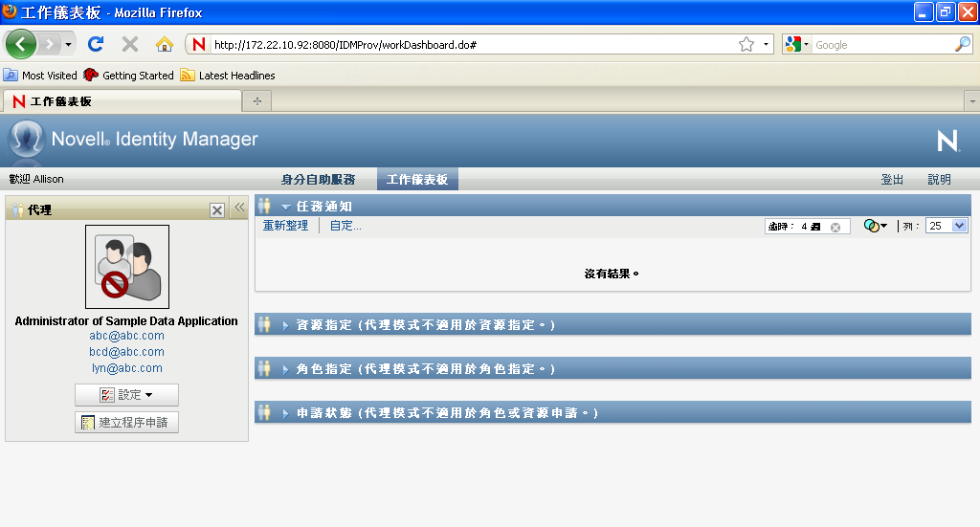
Task: Open the bcd@abc.com email link
Action: pos(127,352)
